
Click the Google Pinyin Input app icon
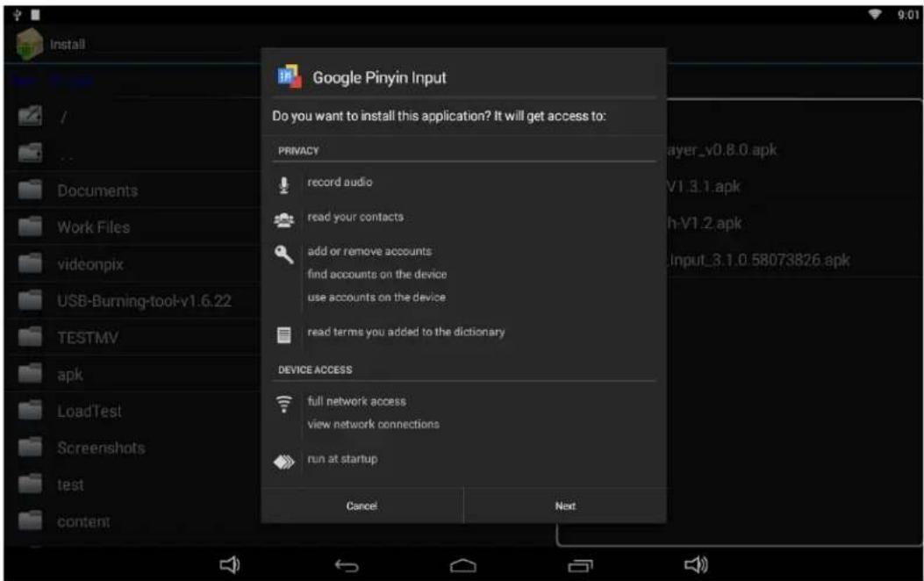pos(290,76)
